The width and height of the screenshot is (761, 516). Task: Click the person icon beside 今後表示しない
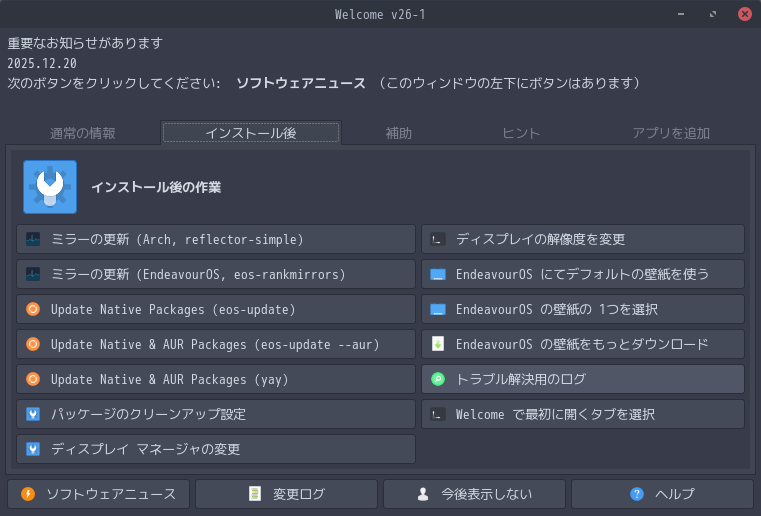coord(423,494)
